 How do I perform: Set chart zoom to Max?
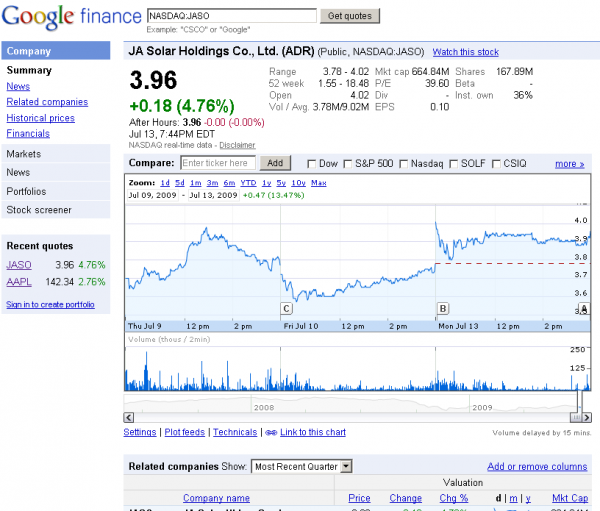click(x=319, y=183)
